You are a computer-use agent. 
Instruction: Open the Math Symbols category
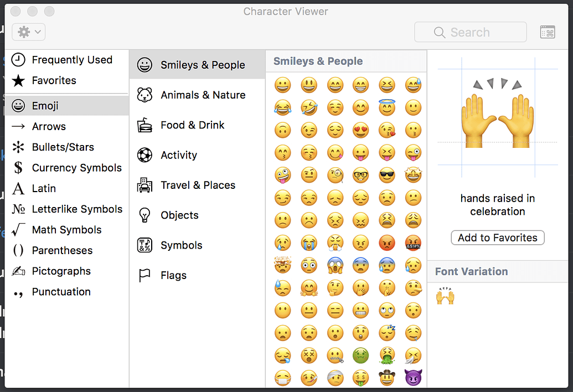click(66, 230)
